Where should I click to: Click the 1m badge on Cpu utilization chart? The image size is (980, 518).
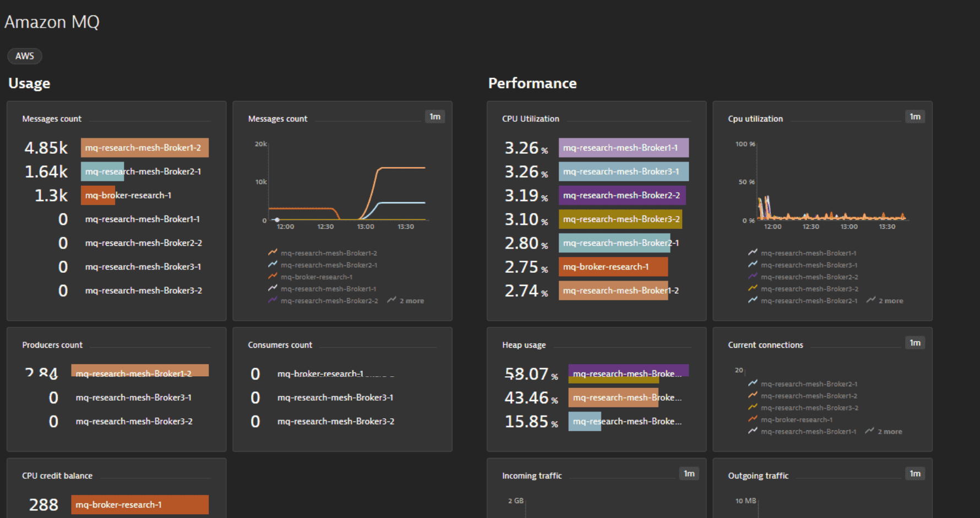click(915, 117)
